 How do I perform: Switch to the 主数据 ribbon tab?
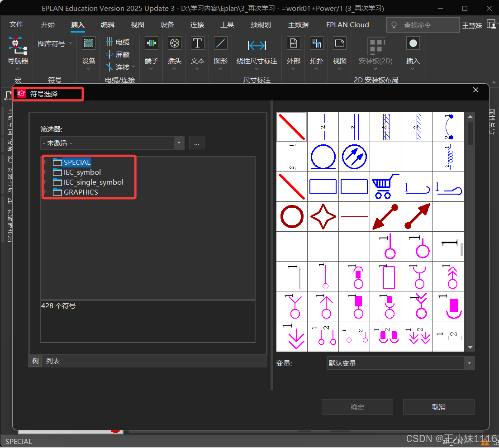coord(298,24)
